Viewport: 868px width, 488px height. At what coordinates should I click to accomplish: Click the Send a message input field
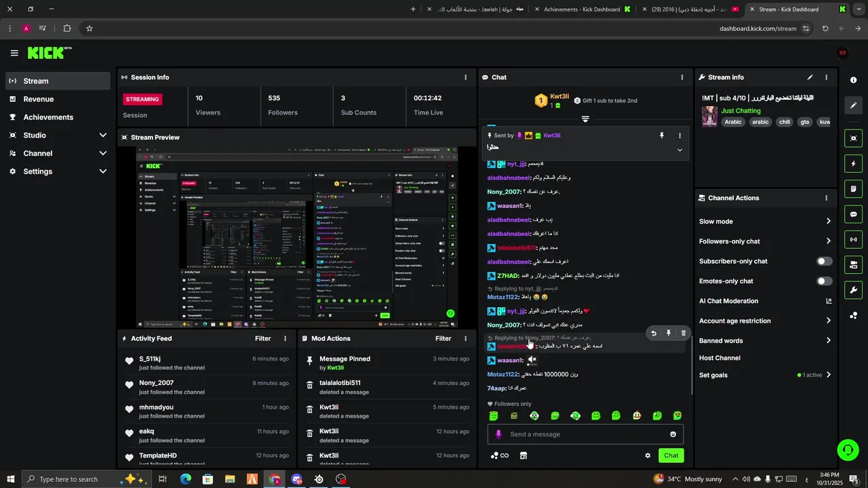587,434
